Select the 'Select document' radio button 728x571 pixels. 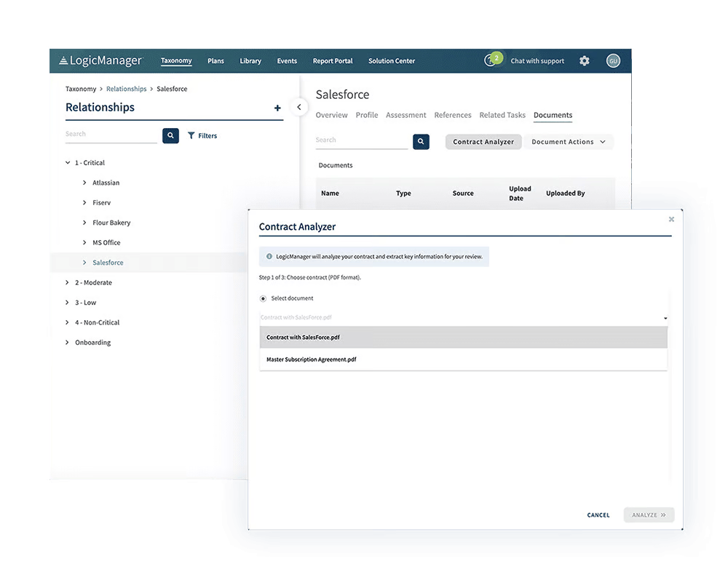pos(263,298)
